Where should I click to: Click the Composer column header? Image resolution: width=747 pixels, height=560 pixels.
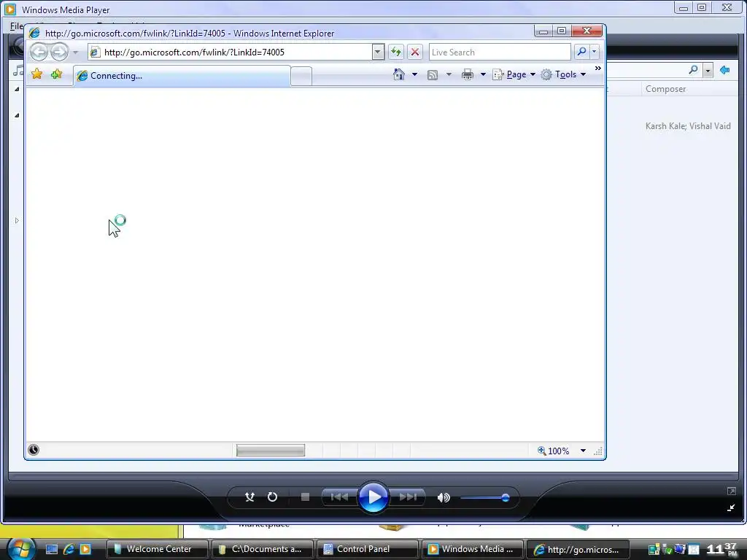point(665,89)
